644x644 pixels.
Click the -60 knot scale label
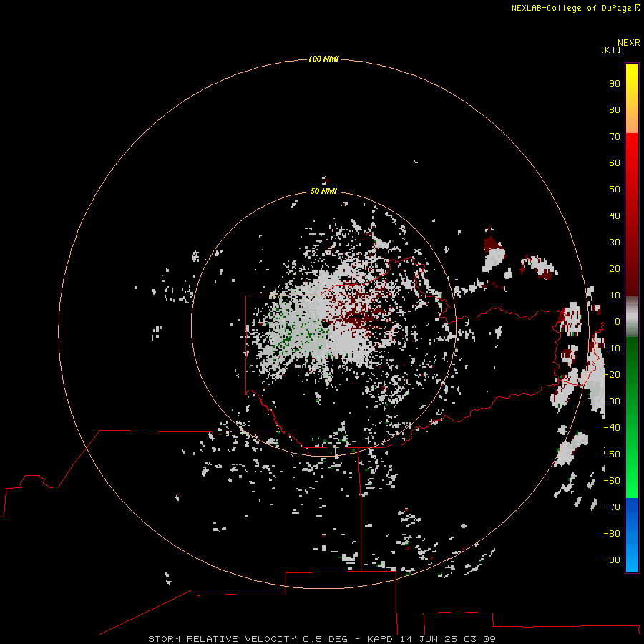[x=612, y=481]
